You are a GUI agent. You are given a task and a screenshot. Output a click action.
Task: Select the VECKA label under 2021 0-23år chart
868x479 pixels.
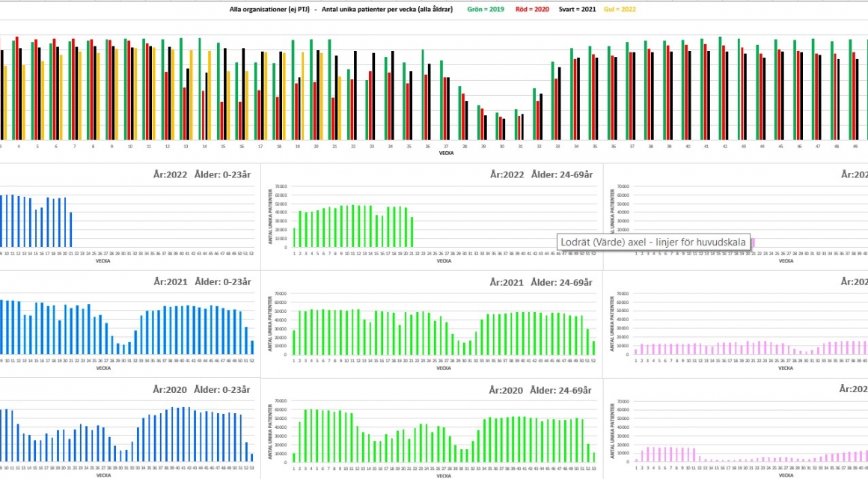[103, 368]
